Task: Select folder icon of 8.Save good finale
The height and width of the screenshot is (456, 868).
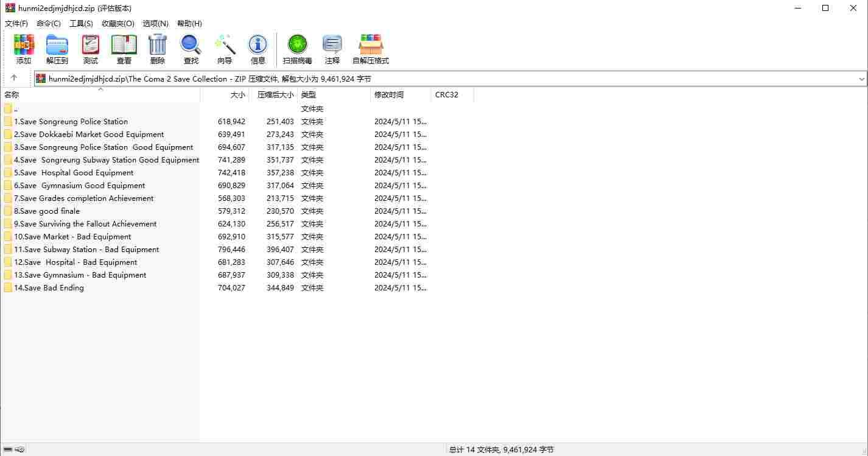Action: point(8,211)
